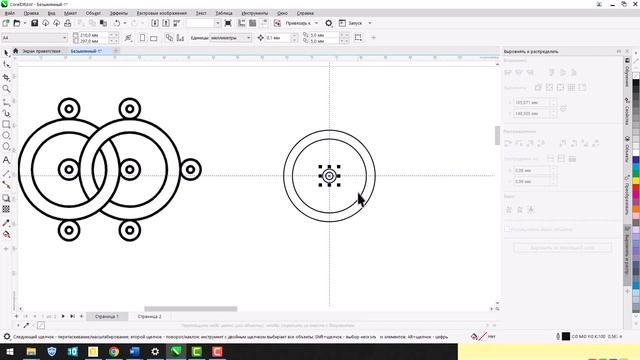The height and width of the screenshot is (360, 640).
Task: Click the Import icon
Action: 155,23
